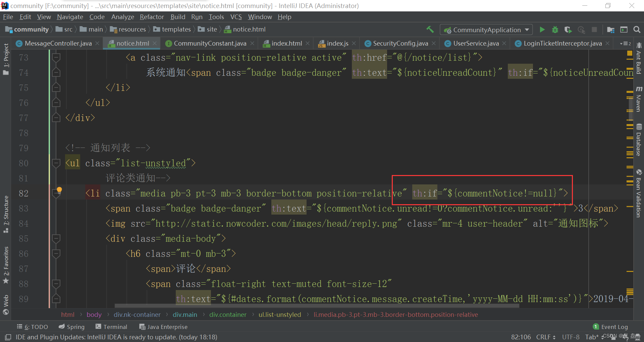Toggle tool window bars via bottom-left icon
Viewport: 644px width, 342px height.
(x=8, y=337)
